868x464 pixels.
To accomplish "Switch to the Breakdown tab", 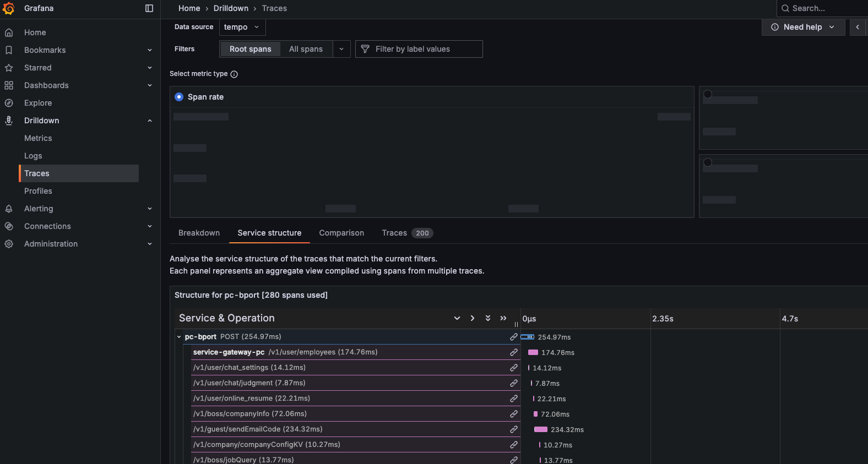I will [199, 233].
